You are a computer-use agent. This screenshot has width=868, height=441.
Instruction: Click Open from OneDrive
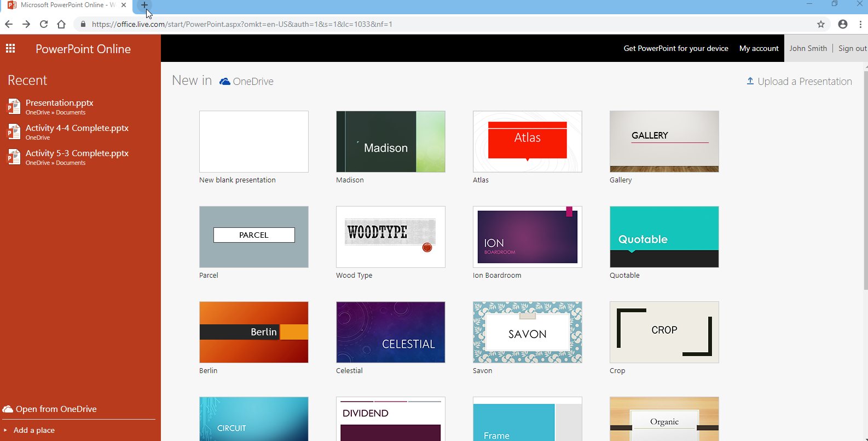[x=56, y=409]
